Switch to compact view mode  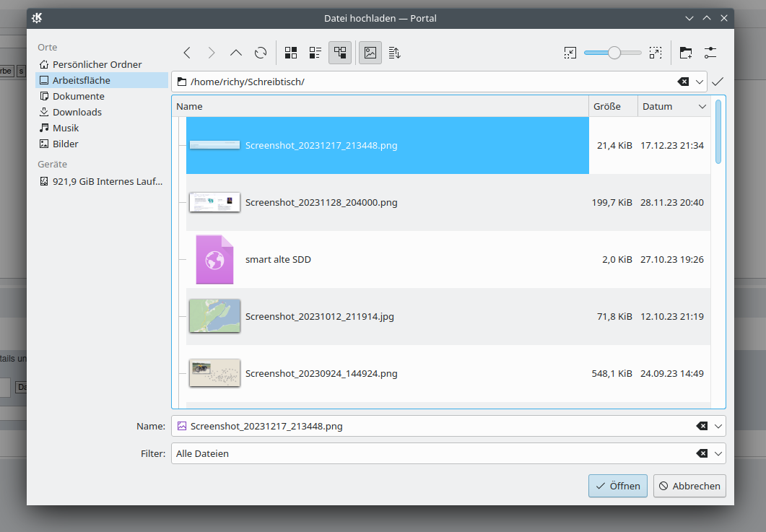coord(315,53)
